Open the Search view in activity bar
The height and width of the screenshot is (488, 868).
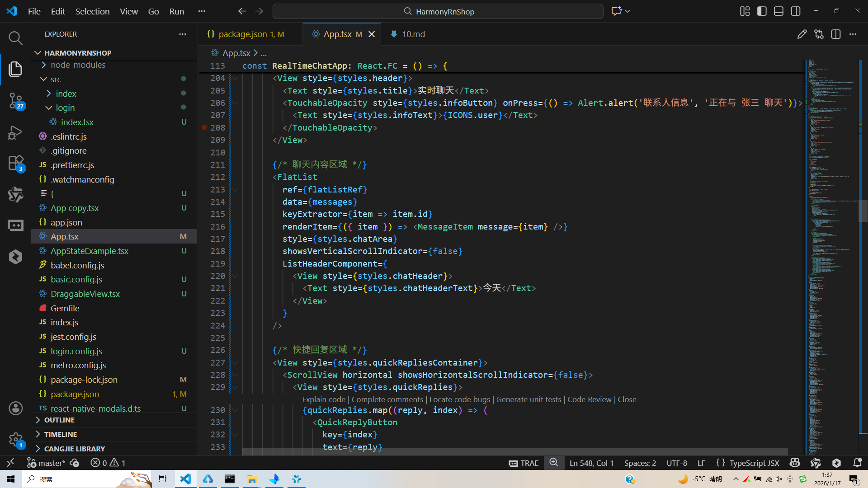click(x=15, y=38)
